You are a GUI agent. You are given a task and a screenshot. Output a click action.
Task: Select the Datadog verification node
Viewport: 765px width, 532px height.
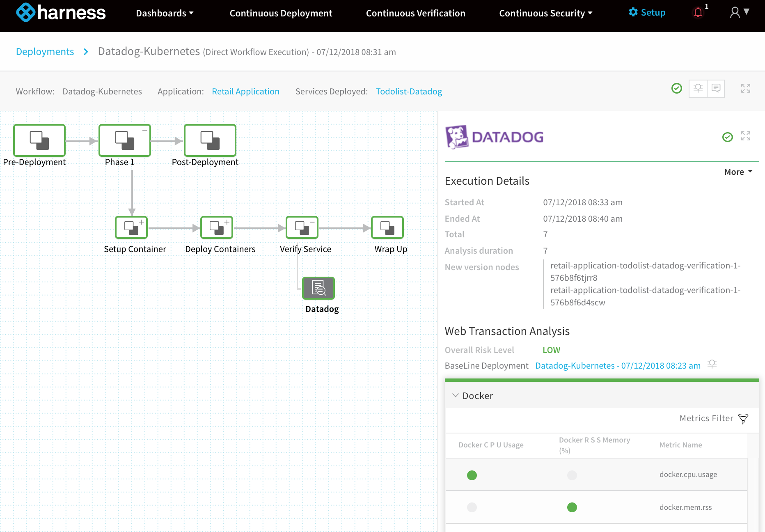coord(318,288)
